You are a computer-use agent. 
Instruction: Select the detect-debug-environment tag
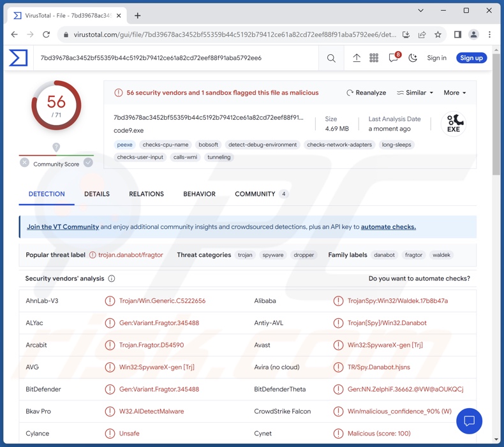pyautogui.click(x=263, y=145)
